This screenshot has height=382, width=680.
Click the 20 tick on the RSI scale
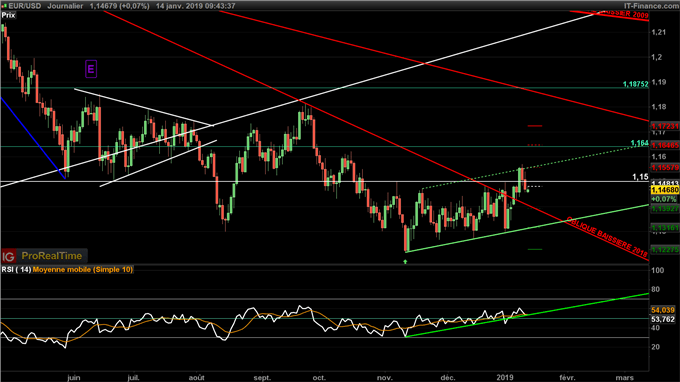655,347
